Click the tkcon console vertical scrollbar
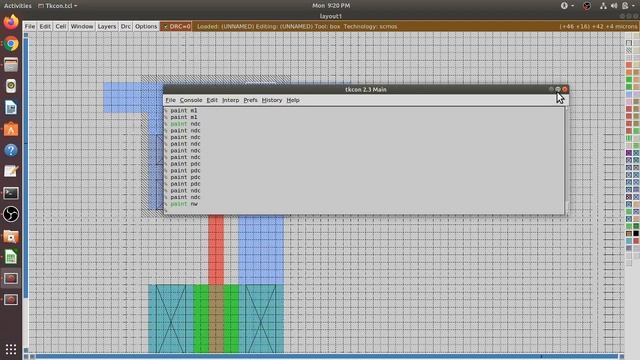 [567, 160]
